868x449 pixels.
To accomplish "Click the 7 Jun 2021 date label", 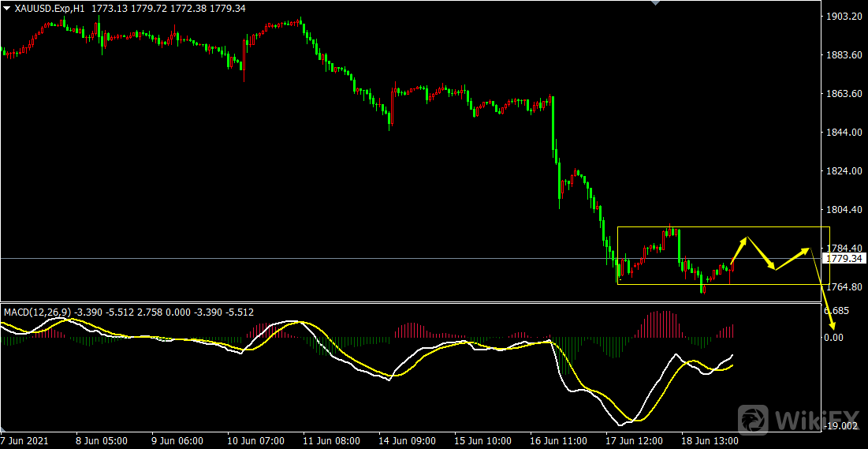I will pyautogui.click(x=24, y=440).
